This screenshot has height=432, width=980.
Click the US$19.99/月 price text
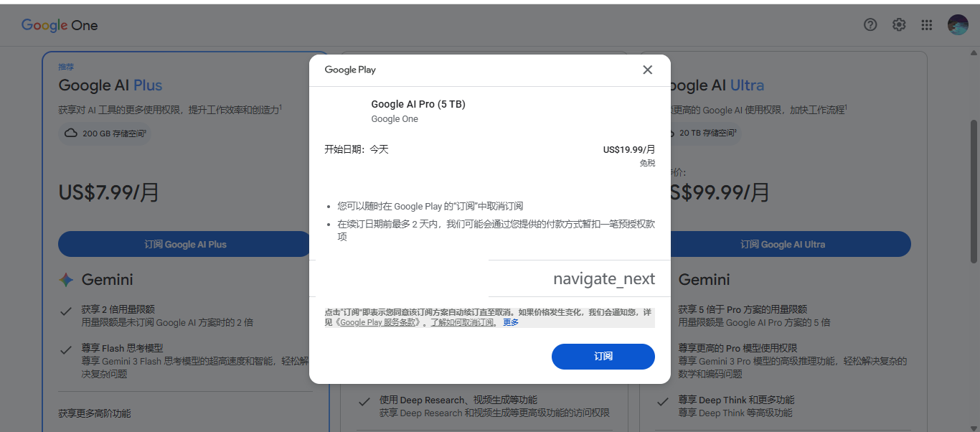click(629, 149)
